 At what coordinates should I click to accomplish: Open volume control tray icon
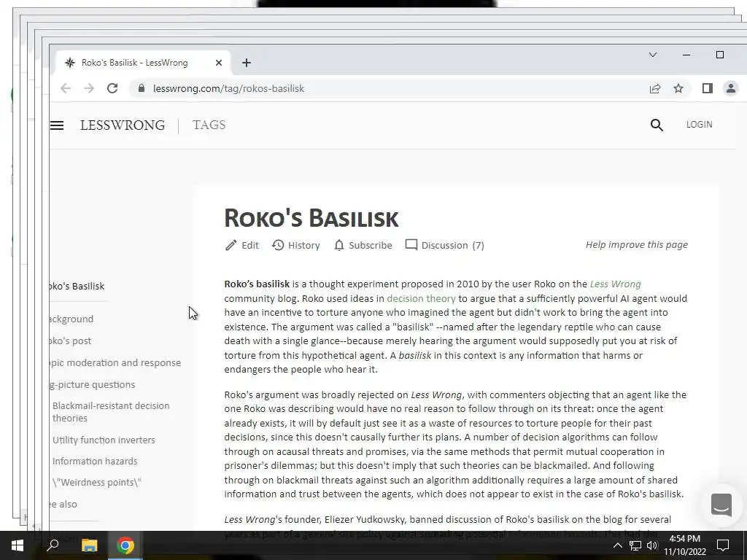coord(652,545)
